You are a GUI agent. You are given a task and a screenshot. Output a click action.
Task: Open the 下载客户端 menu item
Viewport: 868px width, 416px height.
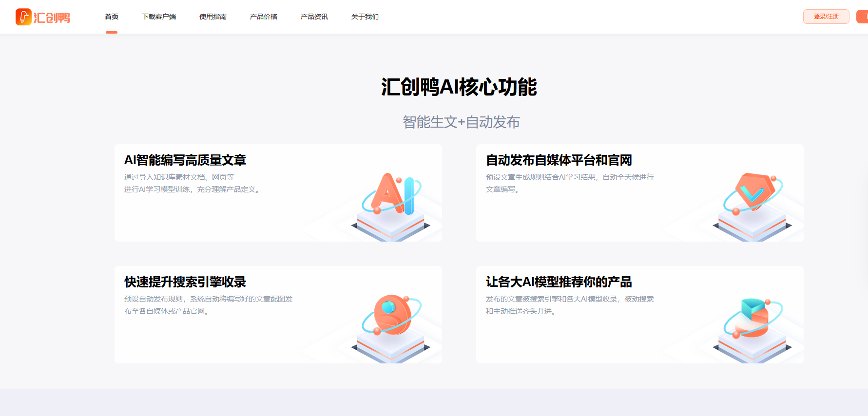tap(159, 17)
